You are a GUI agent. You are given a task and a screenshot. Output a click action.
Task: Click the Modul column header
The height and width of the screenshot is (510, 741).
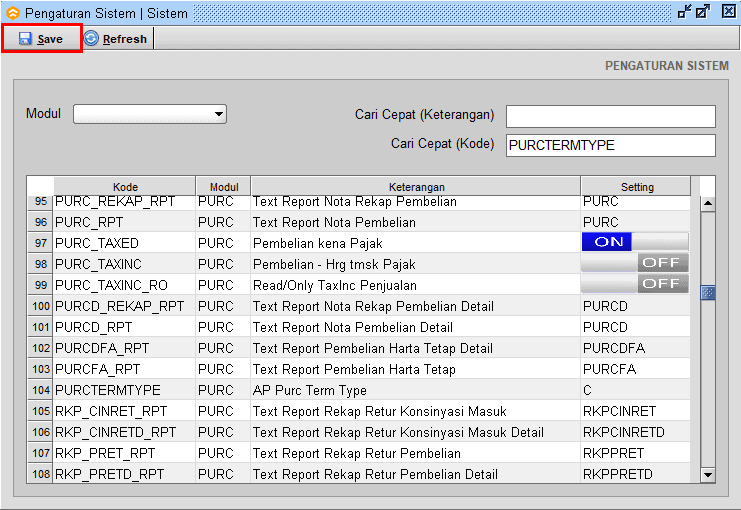click(x=224, y=187)
